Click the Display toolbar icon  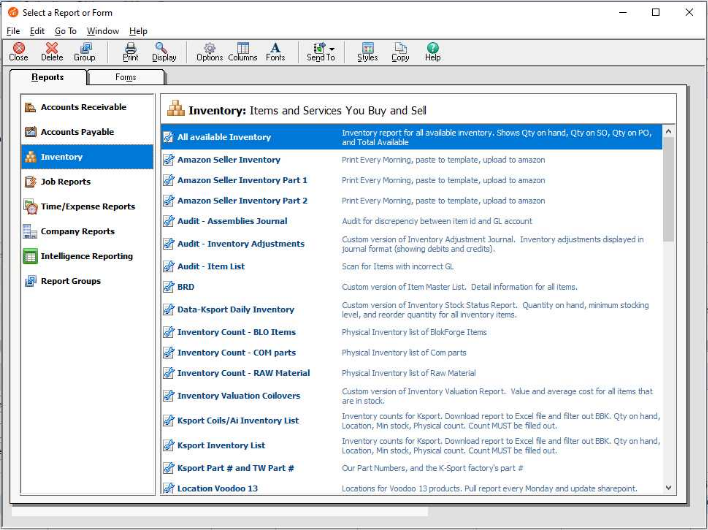pos(163,51)
